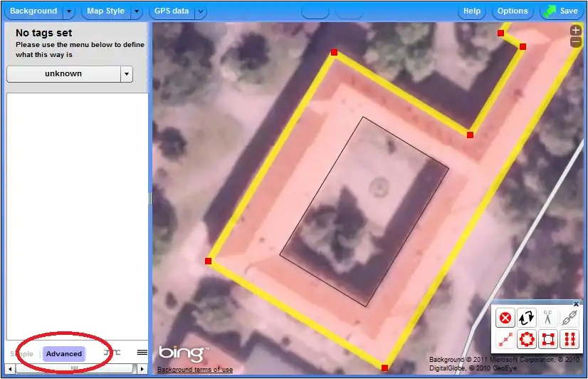Reverse the way direction with arrows icon
The image size is (588, 379).
(526, 318)
